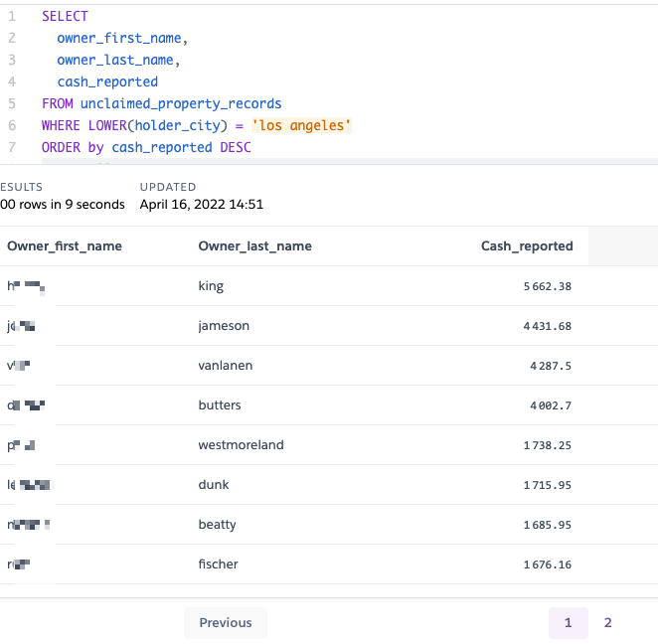Viewport: 658px width, 644px height.
Task: Select the 'butters' row last name
Action: (x=220, y=405)
